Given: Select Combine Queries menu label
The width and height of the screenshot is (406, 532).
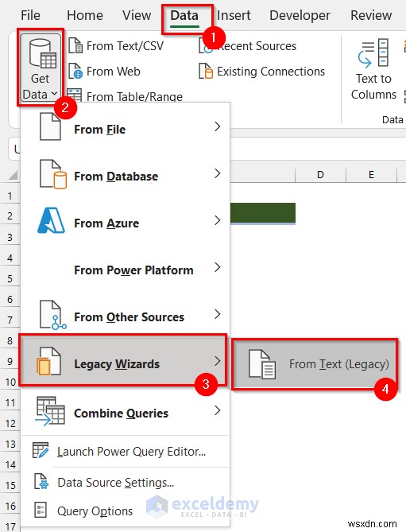Looking at the screenshot, I should [x=121, y=414].
